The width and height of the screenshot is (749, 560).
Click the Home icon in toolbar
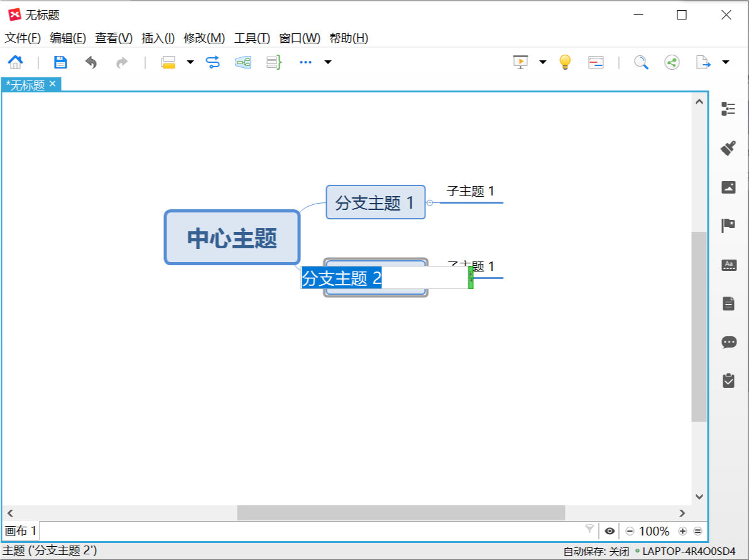coord(15,62)
